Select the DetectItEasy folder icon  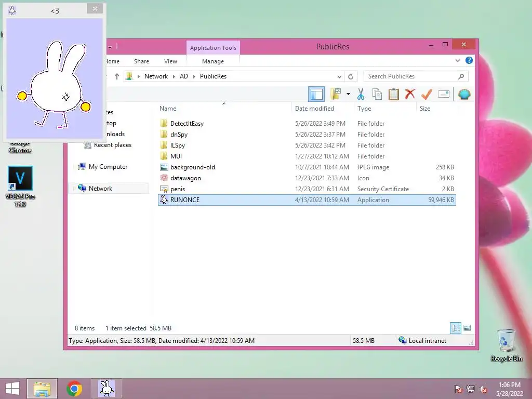click(x=164, y=123)
